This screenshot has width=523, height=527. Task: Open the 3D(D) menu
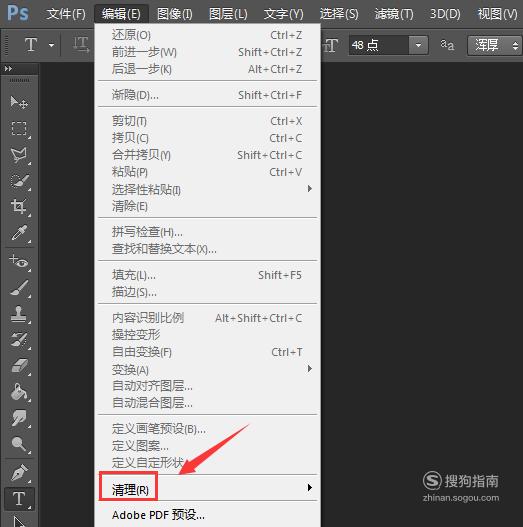[445, 14]
